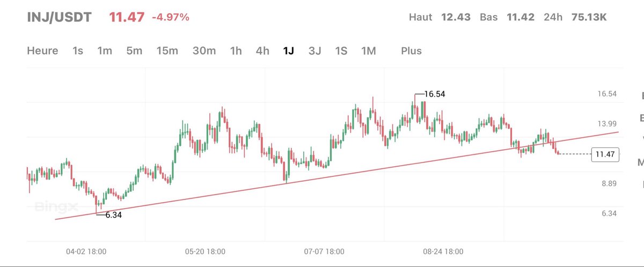Switch to the 1m interval
The width and height of the screenshot is (644, 267).
pyautogui.click(x=105, y=51)
